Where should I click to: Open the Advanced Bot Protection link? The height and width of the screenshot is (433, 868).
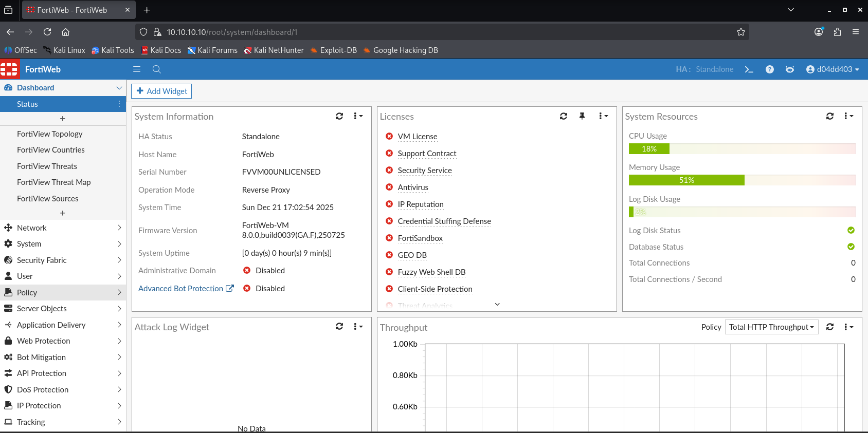tap(186, 289)
